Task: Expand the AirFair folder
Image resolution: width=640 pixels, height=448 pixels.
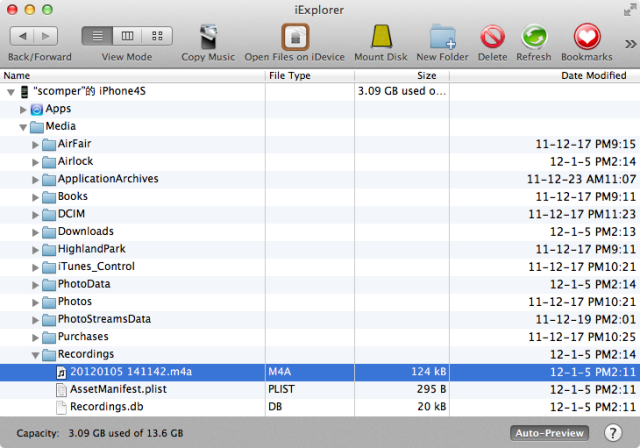Action: pyautogui.click(x=36, y=144)
